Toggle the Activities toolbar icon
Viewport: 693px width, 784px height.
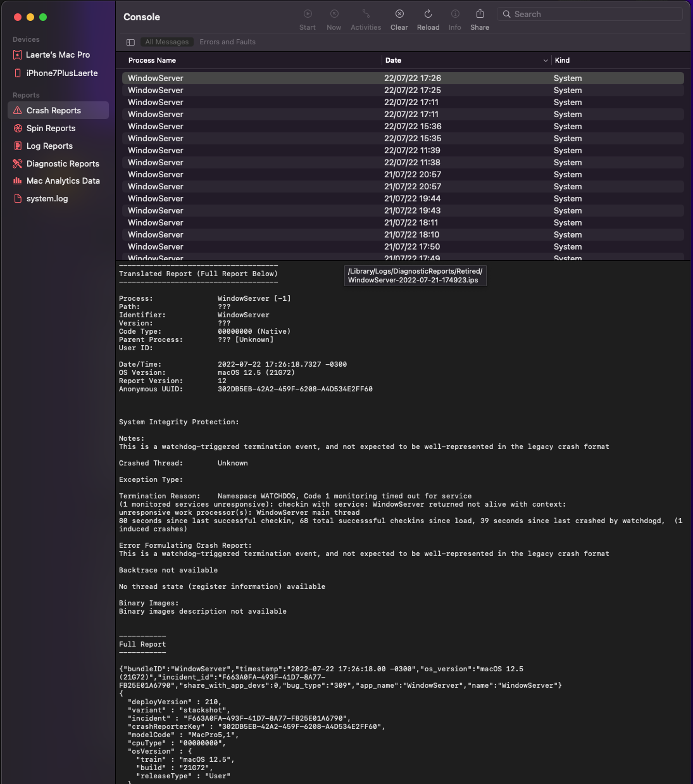point(366,14)
